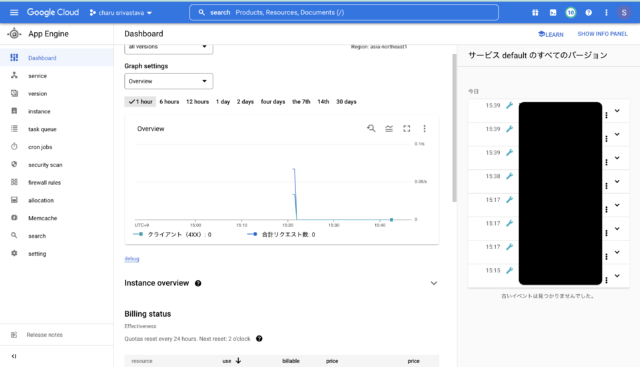Image resolution: width=640 pixels, height=367 pixels.
Task: Click the gift icon in top bar
Action: (x=535, y=13)
